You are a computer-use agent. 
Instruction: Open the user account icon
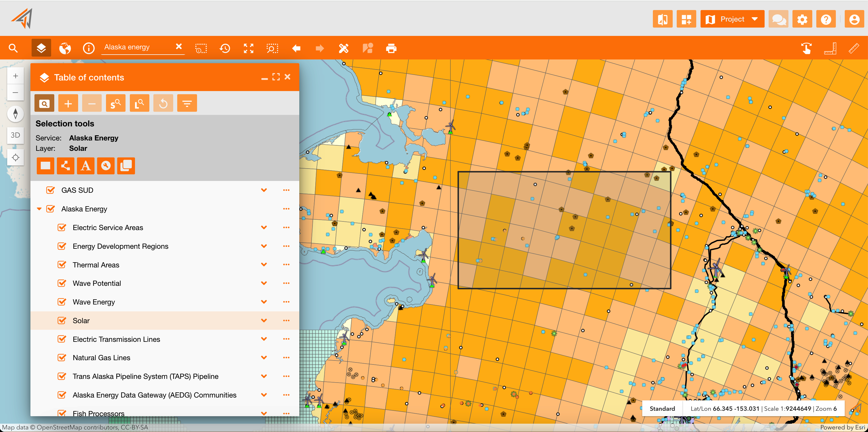point(855,19)
